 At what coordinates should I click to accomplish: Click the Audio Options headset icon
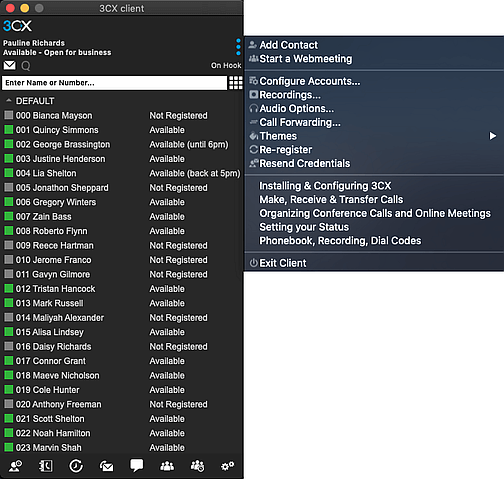[x=254, y=108]
